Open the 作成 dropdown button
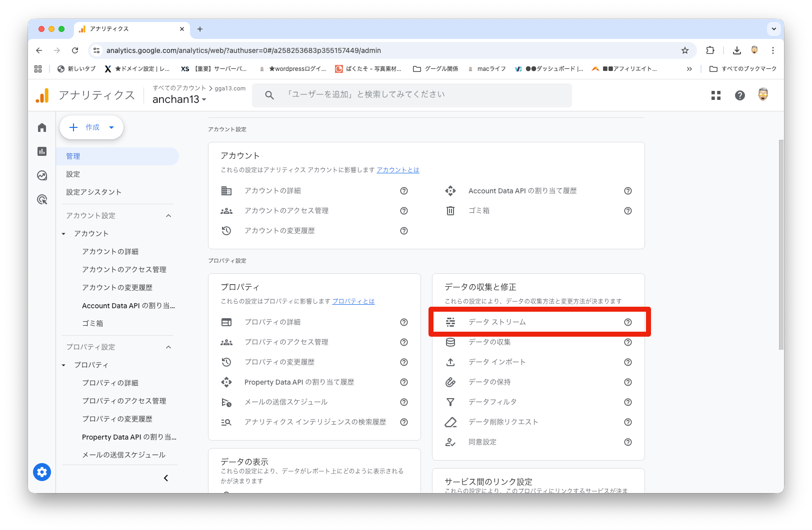 pos(91,127)
